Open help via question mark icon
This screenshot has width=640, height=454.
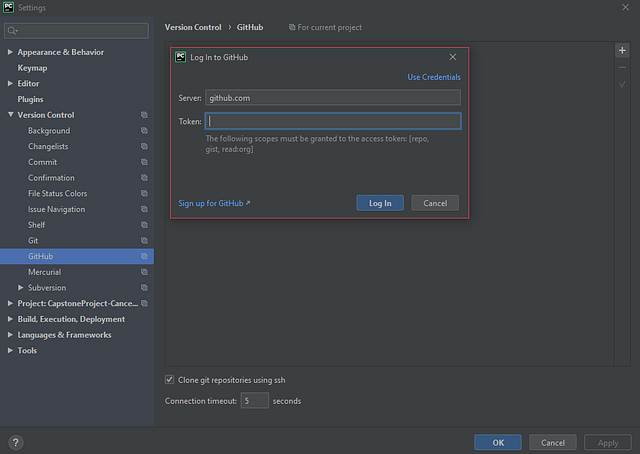[x=16, y=443]
